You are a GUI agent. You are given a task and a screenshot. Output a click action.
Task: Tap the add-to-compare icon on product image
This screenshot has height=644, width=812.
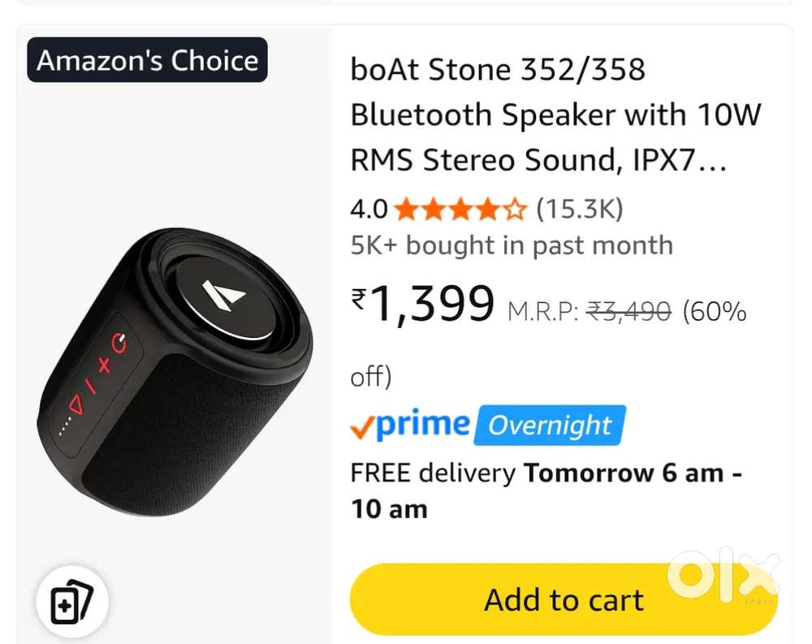[x=71, y=603]
